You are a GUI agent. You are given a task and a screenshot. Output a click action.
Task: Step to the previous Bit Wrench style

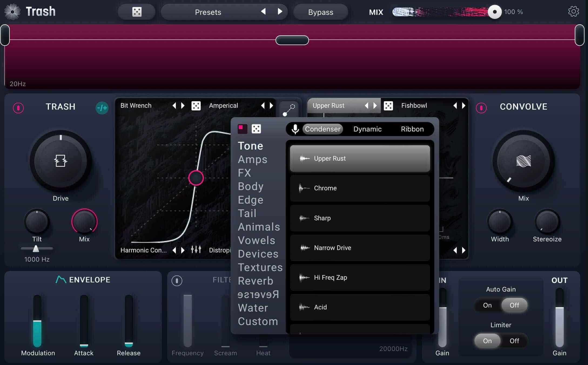[174, 106]
